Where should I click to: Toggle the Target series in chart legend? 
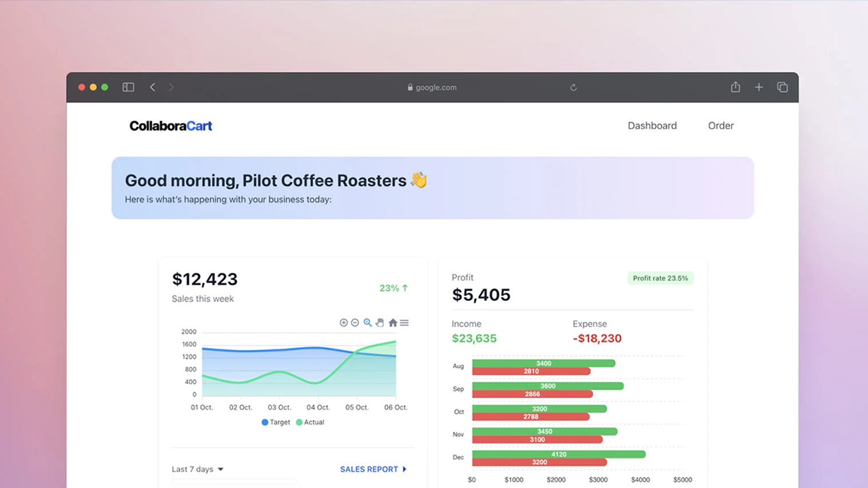point(276,422)
